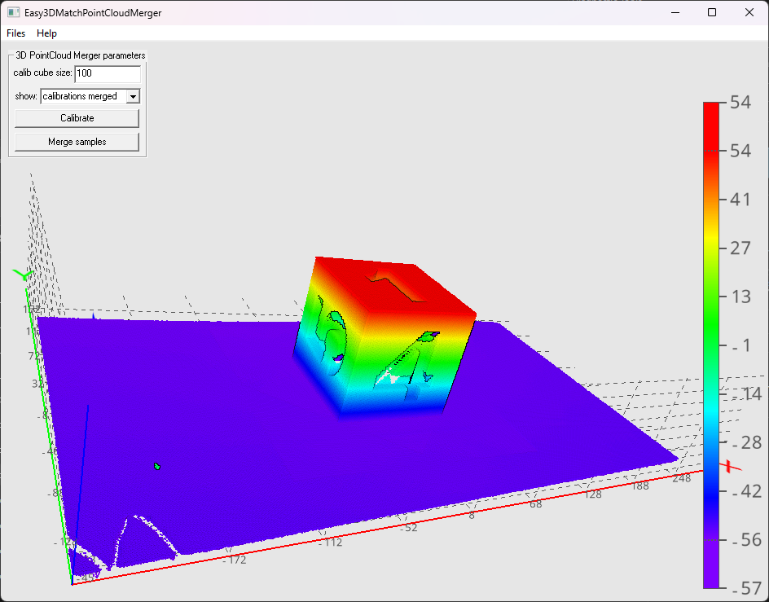
Task: Click the calib cube size input field
Action: point(107,74)
